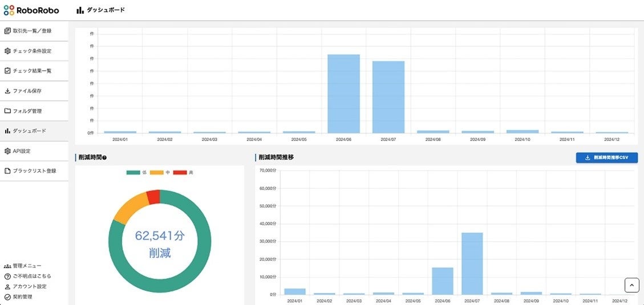644x305 pixels.
Task: Expand the 管理メニュー item
Action: pos(23,266)
